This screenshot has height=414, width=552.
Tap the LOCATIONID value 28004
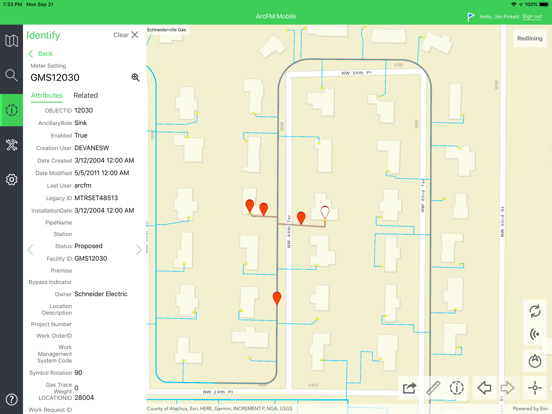click(84, 397)
